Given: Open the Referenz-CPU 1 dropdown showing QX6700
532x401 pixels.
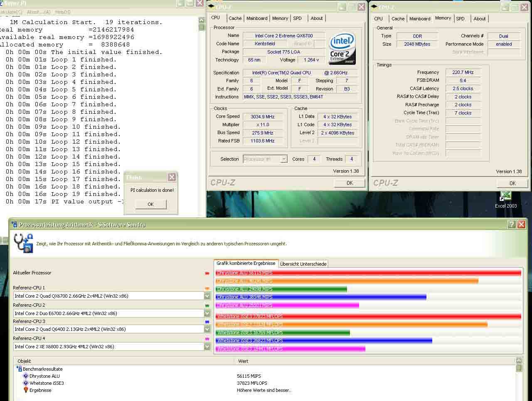Looking at the screenshot, I should [207, 296].
